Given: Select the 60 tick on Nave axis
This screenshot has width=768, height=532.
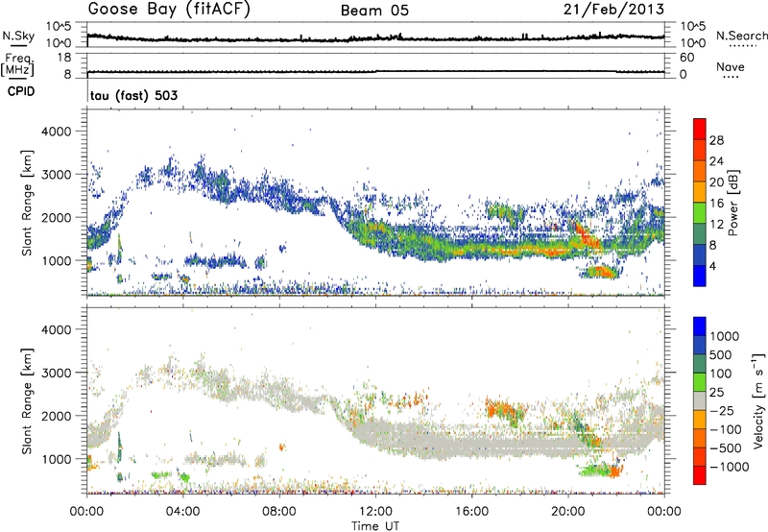Looking at the screenshot, I should point(686,58).
